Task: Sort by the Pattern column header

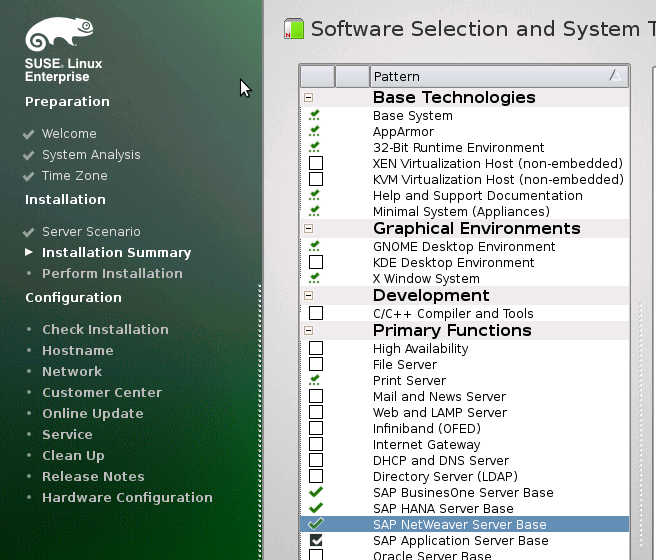Action: point(499,76)
